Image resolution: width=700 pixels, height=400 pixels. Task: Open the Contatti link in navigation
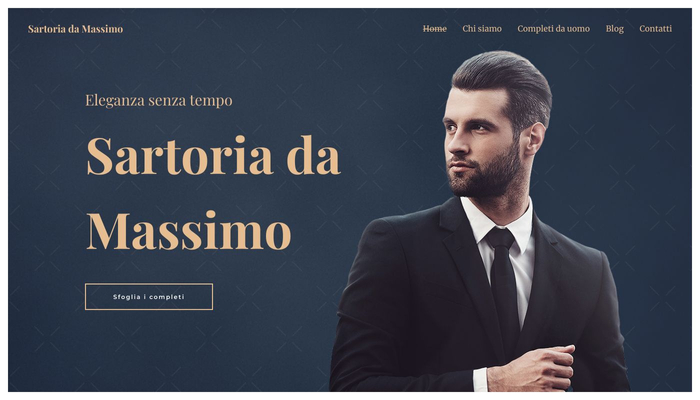click(x=655, y=29)
